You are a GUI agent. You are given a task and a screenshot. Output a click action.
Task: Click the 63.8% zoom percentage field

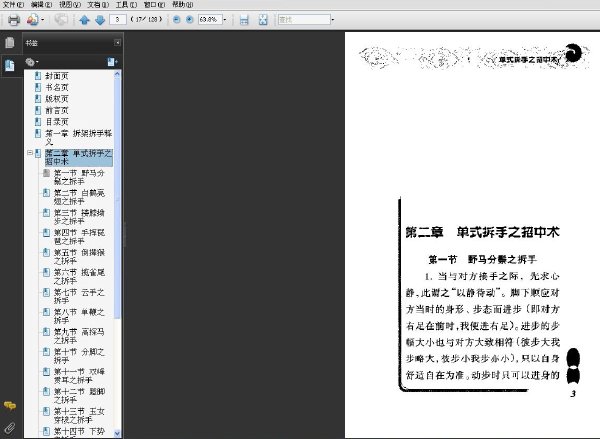coord(210,19)
